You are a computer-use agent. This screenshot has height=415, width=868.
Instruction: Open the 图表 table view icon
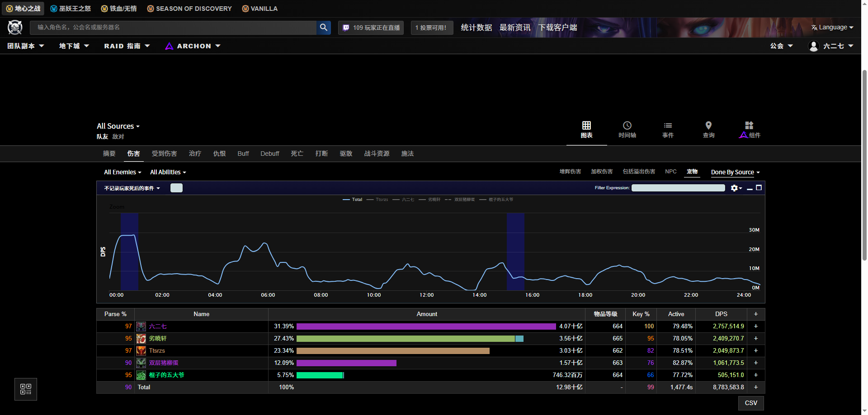[x=586, y=129]
